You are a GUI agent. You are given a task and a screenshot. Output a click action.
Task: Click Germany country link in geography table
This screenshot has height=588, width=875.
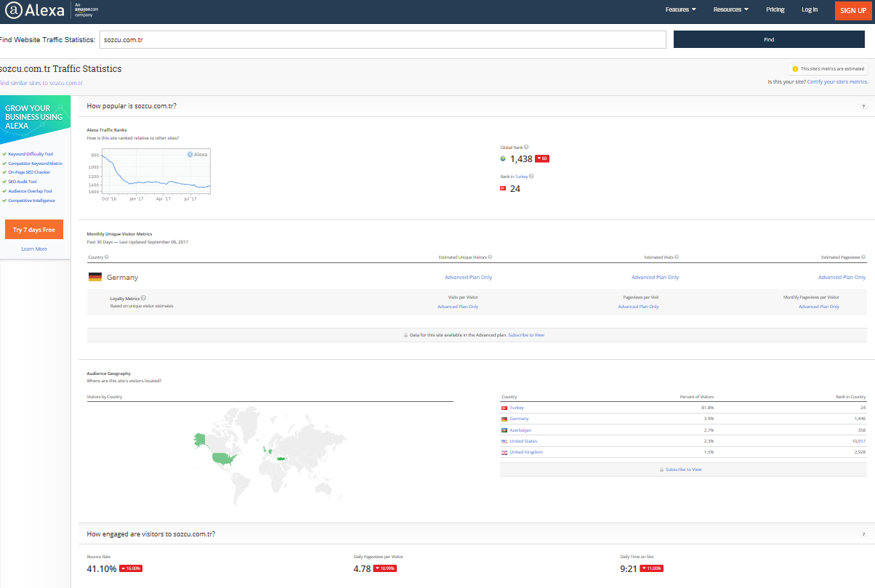(x=519, y=419)
